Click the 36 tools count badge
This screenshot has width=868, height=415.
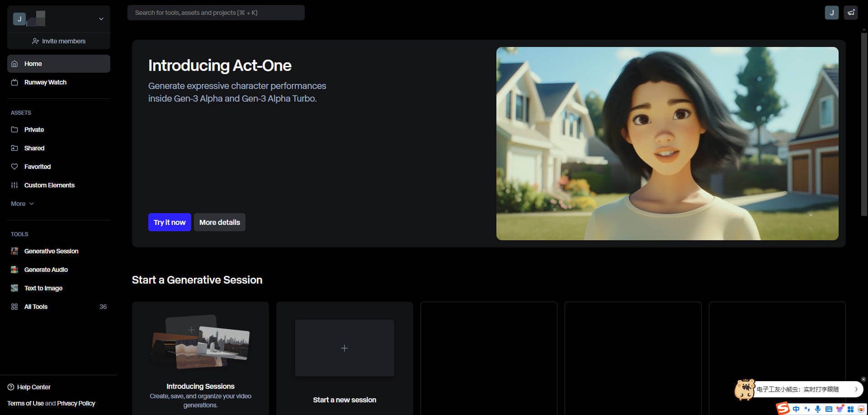pyautogui.click(x=103, y=307)
